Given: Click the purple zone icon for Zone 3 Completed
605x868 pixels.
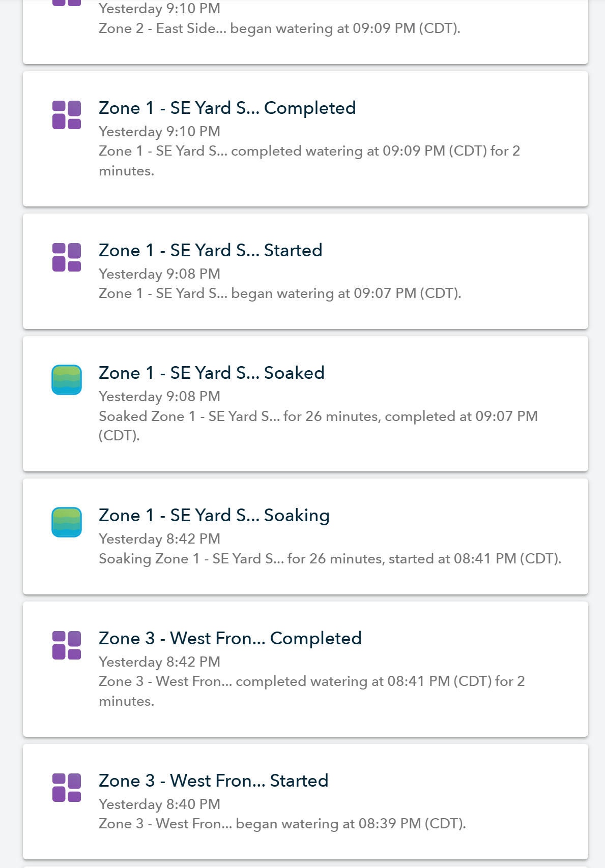Looking at the screenshot, I should pyautogui.click(x=67, y=645).
